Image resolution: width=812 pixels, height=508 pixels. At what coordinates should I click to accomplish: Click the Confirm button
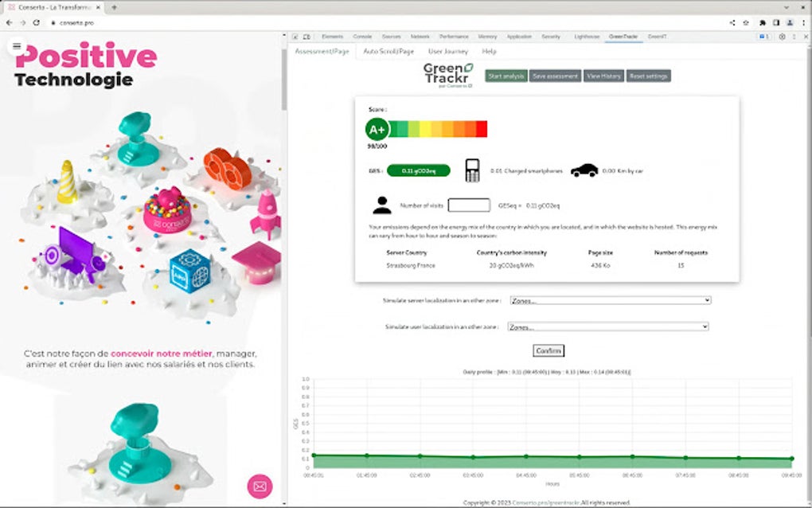[x=548, y=350]
